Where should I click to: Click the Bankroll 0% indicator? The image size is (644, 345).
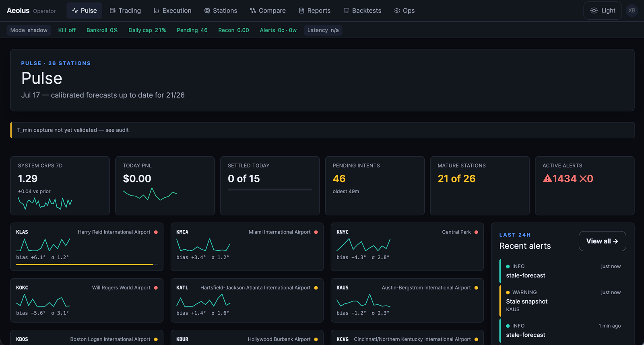pos(102,30)
